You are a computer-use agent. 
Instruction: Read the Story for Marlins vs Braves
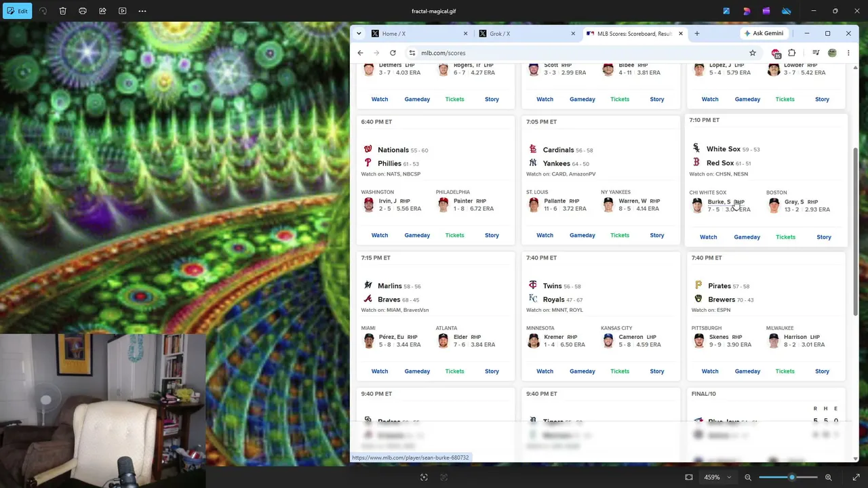(x=492, y=371)
